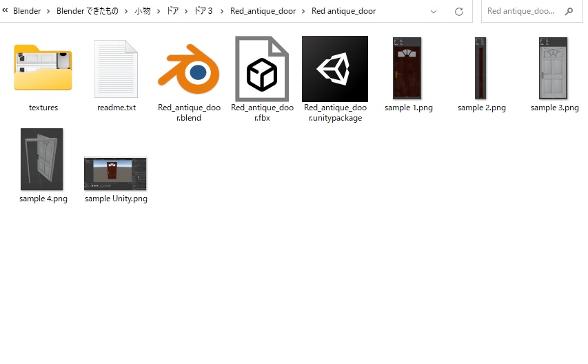This screenshot has width=588, height=364.
Task: Click the Red antique_doo search field
Action: click(531, 11)
